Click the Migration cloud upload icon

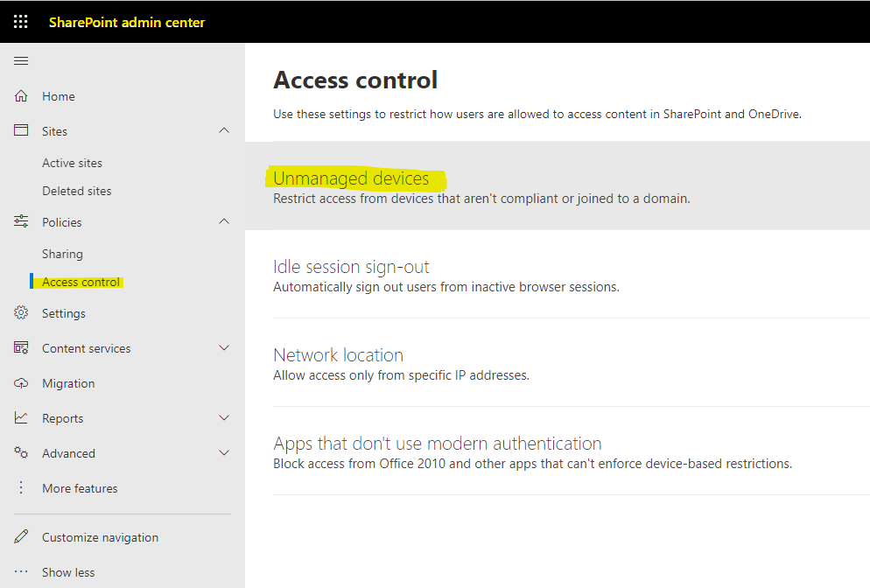(21, 382)
